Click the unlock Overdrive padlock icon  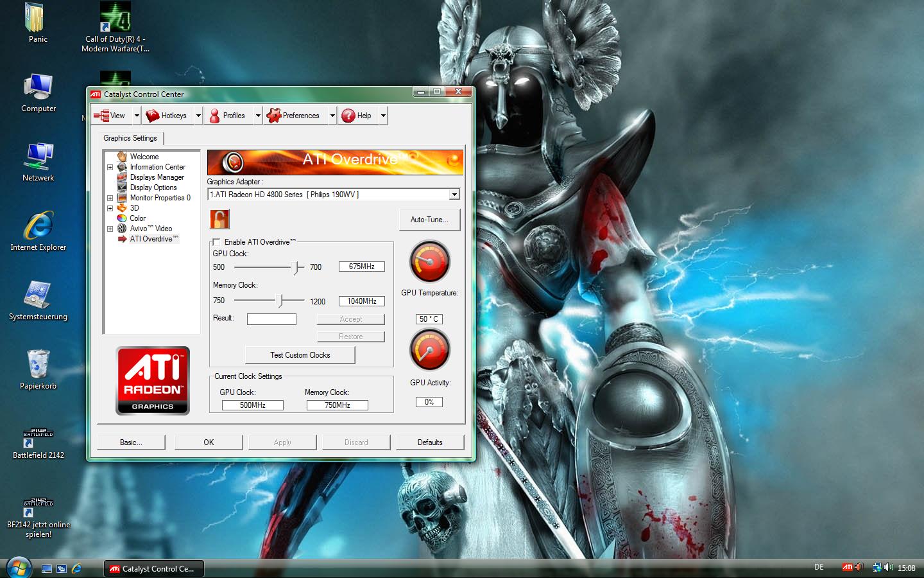[219, 219]
